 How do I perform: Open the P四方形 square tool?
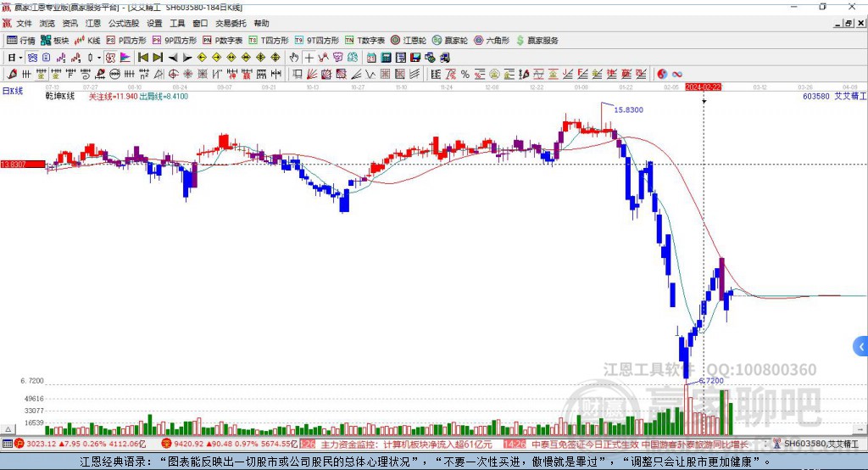126,41
